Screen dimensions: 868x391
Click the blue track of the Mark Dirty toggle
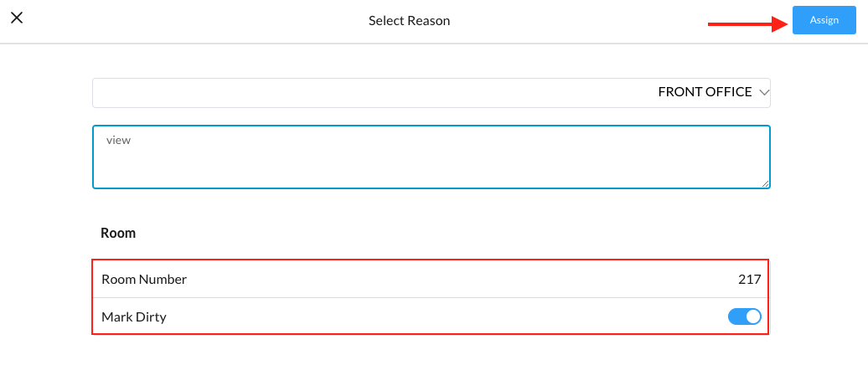736,316
